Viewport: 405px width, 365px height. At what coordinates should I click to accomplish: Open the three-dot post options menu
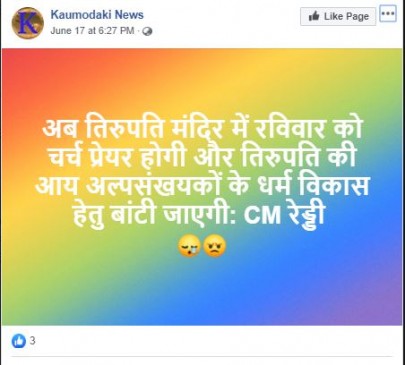click(388, 14)
